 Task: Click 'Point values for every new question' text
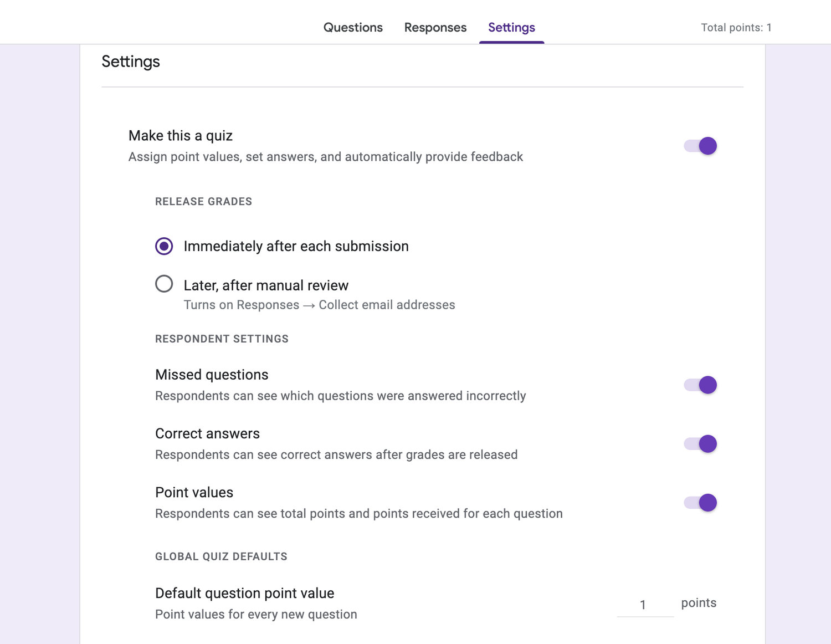(x=256, y=614)
